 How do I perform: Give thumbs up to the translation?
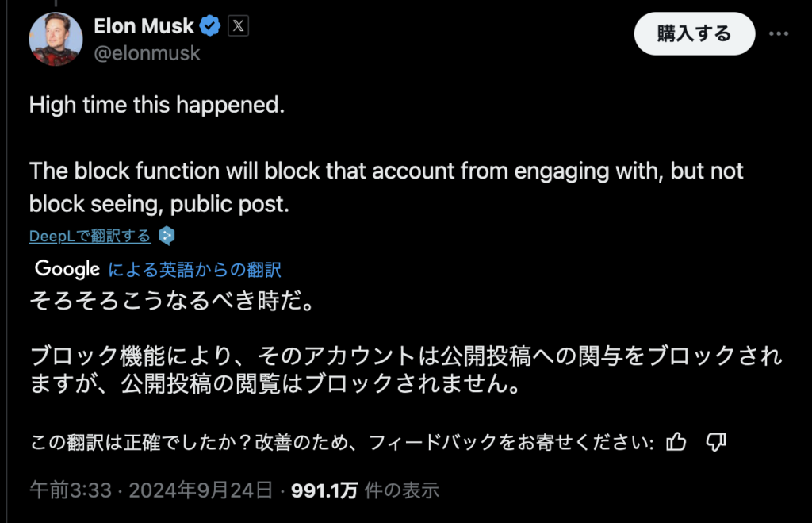(x=676, y=442)
